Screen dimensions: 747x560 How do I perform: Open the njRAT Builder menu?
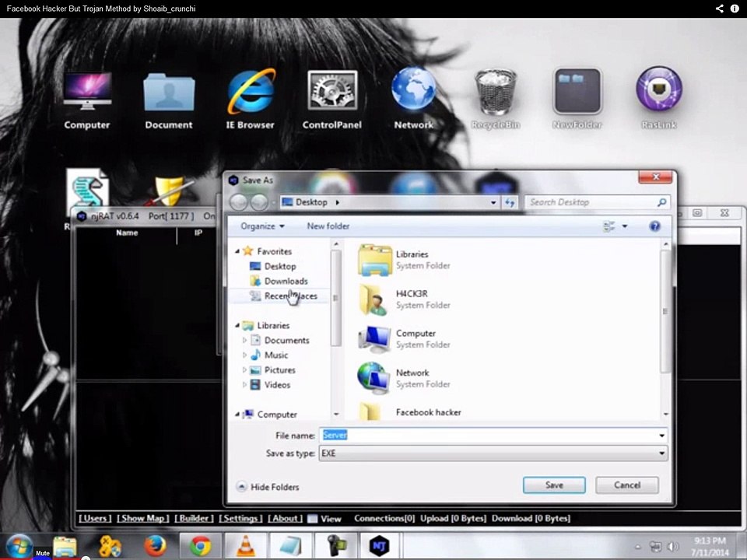(x=194, y=518)
